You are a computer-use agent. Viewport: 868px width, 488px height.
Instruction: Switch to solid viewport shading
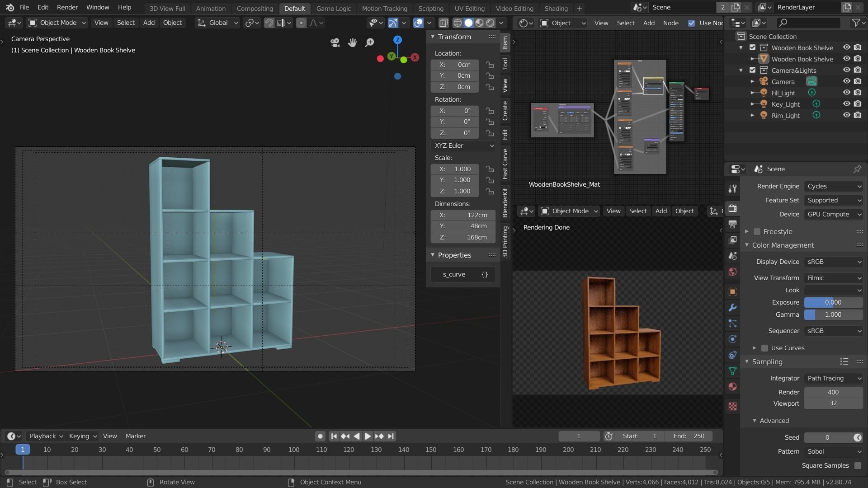[x=468, y=23]
